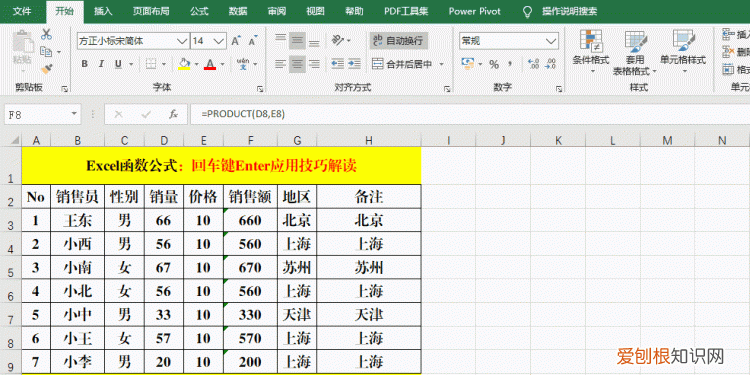Screen dimensions: 750x375
Task: Open Tell Me search (操作说明搜索)
Action: (569, 11)
